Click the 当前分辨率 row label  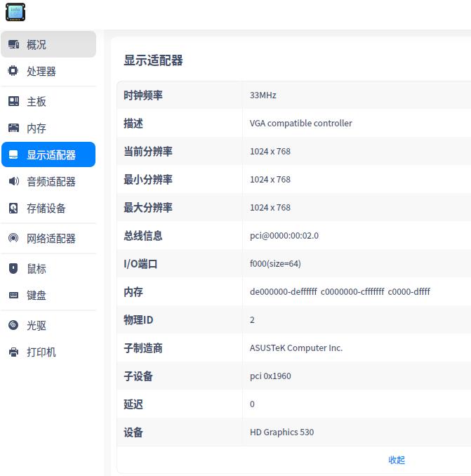point(148,151)
